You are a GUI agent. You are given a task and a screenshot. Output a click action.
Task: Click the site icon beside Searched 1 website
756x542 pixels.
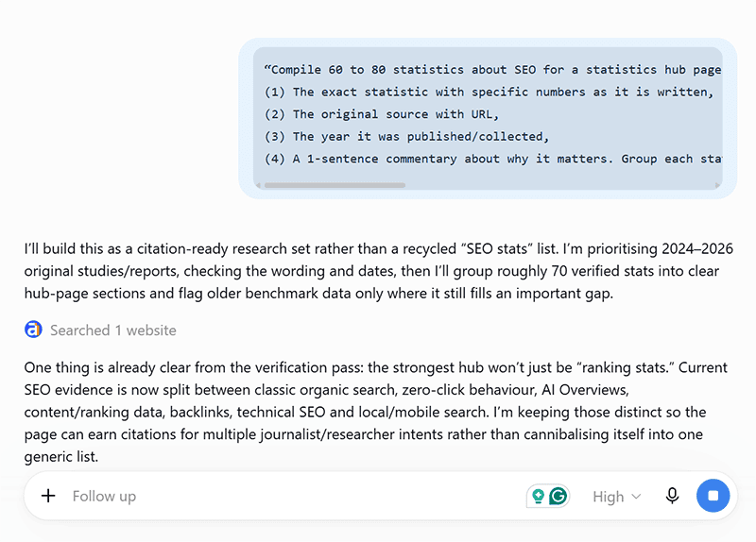33,330
